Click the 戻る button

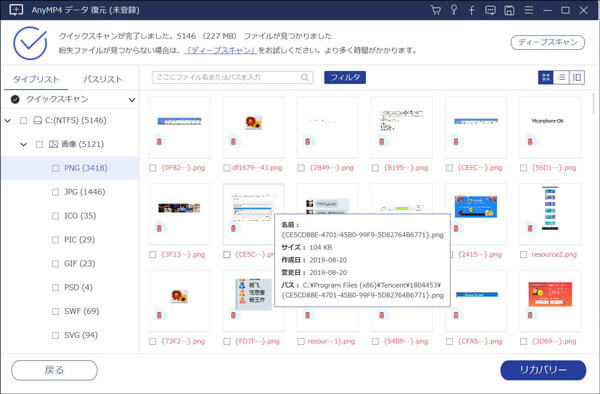pyautogui.click(x=54, y=370)
